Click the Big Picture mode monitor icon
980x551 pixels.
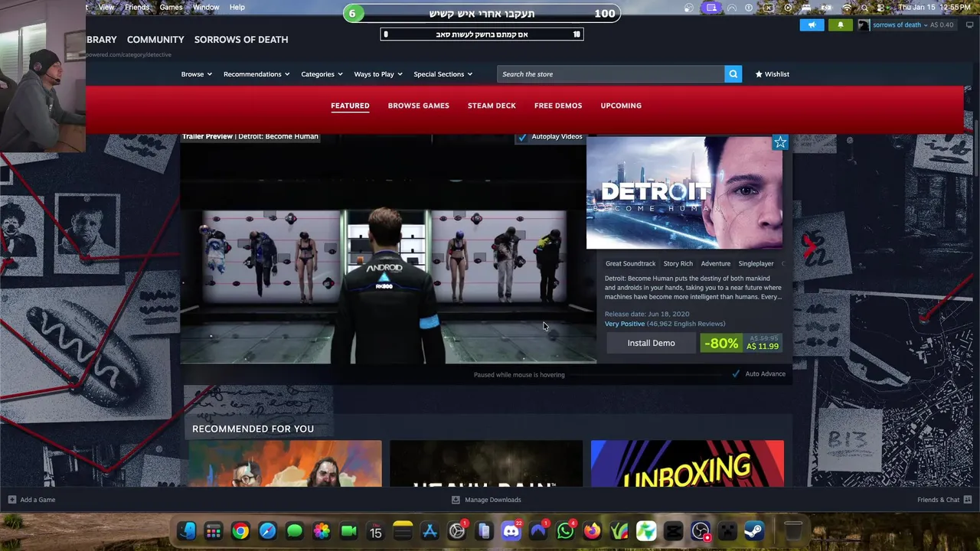(969, 24)
